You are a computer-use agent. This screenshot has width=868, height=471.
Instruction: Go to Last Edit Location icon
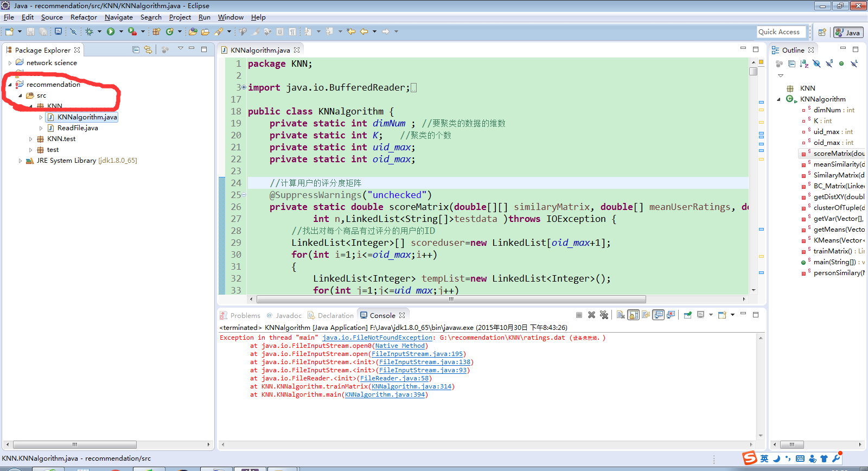[x=351, y=31]
